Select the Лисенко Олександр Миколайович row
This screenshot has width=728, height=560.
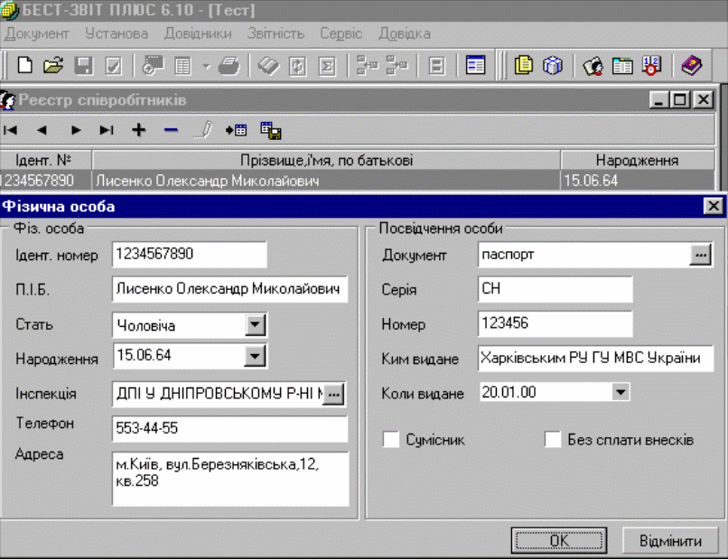click(x=325, y=181)
